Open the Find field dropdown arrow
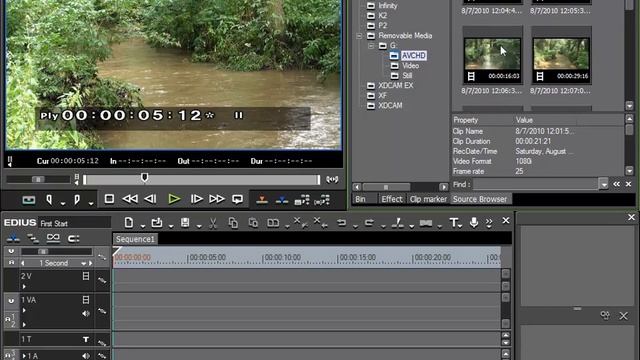 604,184
